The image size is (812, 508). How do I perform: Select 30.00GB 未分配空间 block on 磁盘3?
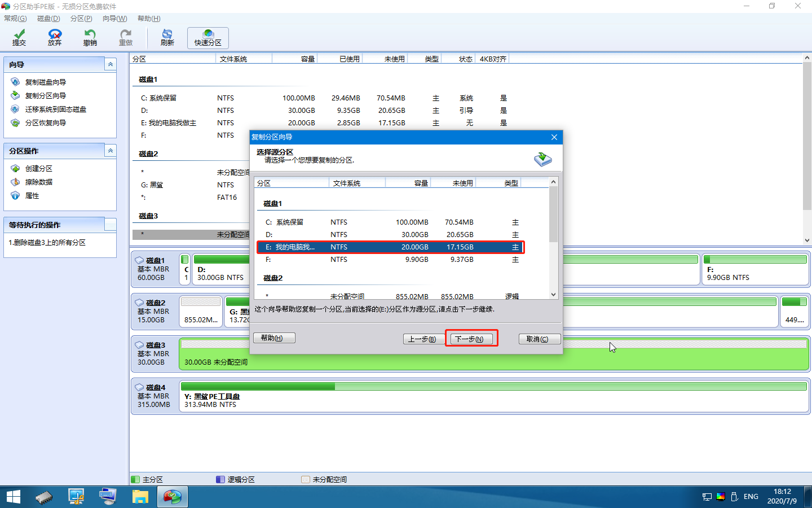[494, 353]
